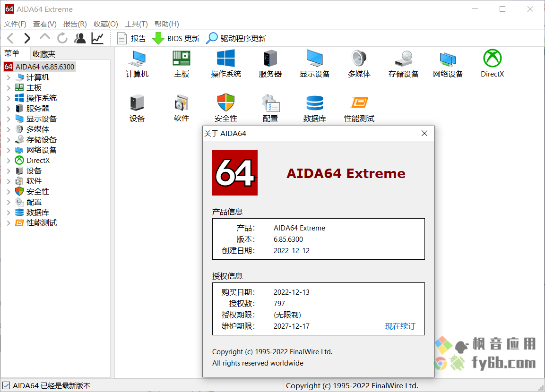Expand the 多媒体 tree node
The image size is (545, 392).
click(x=9, y=129)
